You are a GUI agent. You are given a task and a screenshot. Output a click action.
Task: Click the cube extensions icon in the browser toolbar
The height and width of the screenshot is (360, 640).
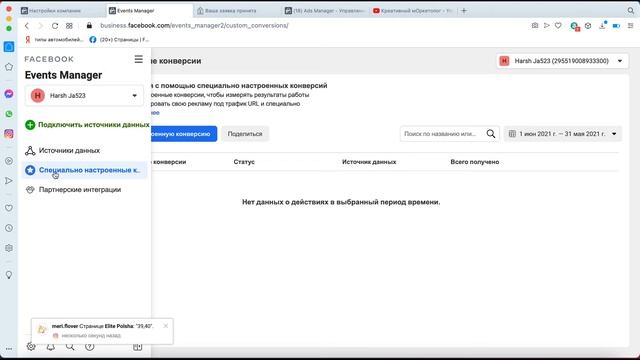click(588, 26)
